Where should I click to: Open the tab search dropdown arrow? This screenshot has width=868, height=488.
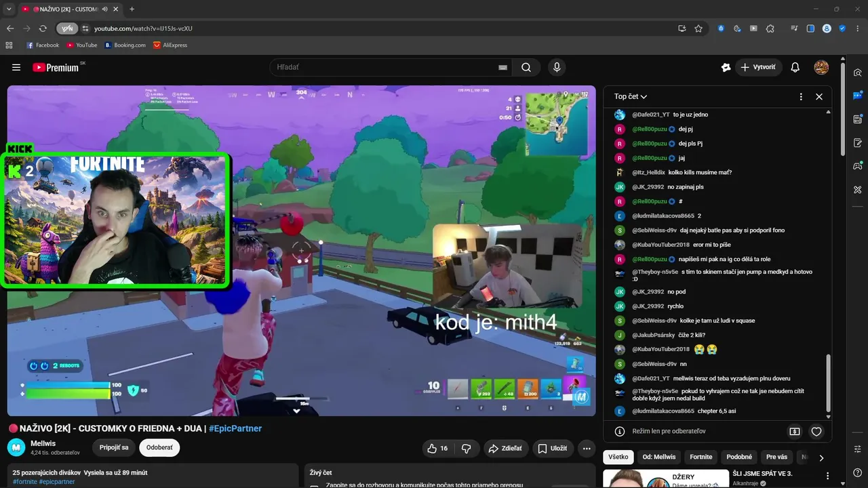click(9, 9)
